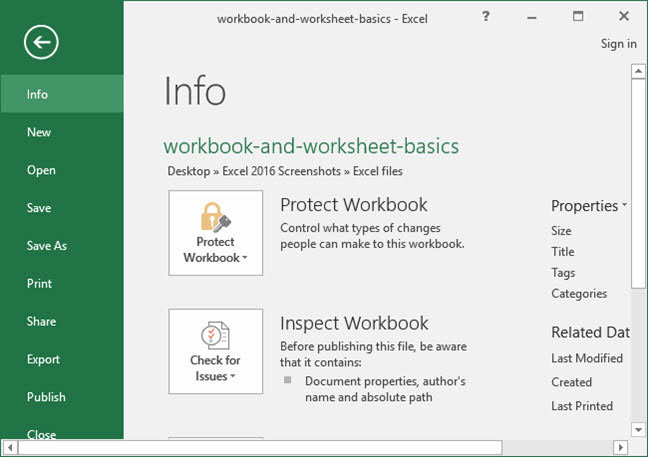
Task: Choose Save in the Backstage menu
Action: click(62, 207)
